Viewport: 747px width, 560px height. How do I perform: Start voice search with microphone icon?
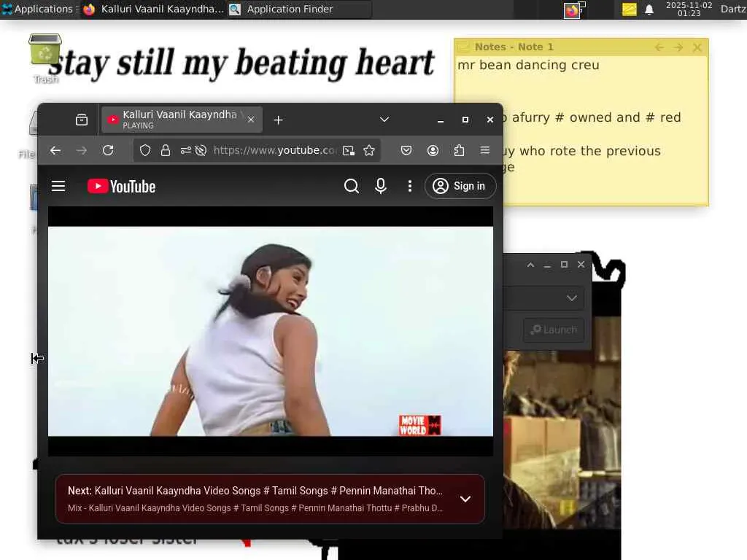pyautogui.click(x=380, y=186)
